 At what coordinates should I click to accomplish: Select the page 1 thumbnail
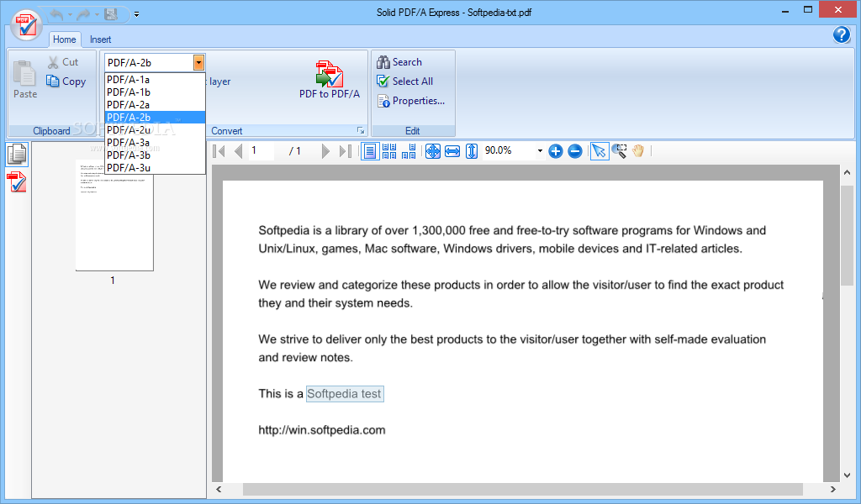[x=114, y=214]
